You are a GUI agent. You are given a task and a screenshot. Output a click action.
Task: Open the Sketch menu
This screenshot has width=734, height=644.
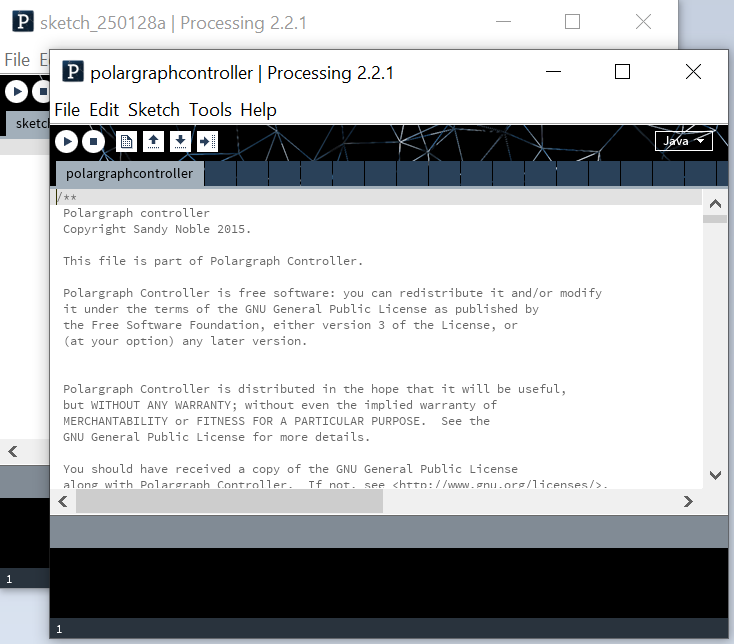tap(154, 110)
